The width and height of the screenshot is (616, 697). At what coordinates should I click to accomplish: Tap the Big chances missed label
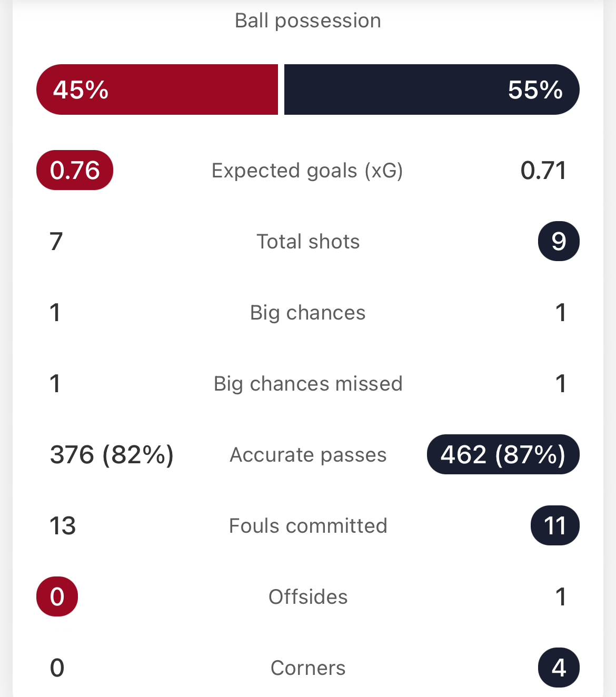[x=308, y=384]
